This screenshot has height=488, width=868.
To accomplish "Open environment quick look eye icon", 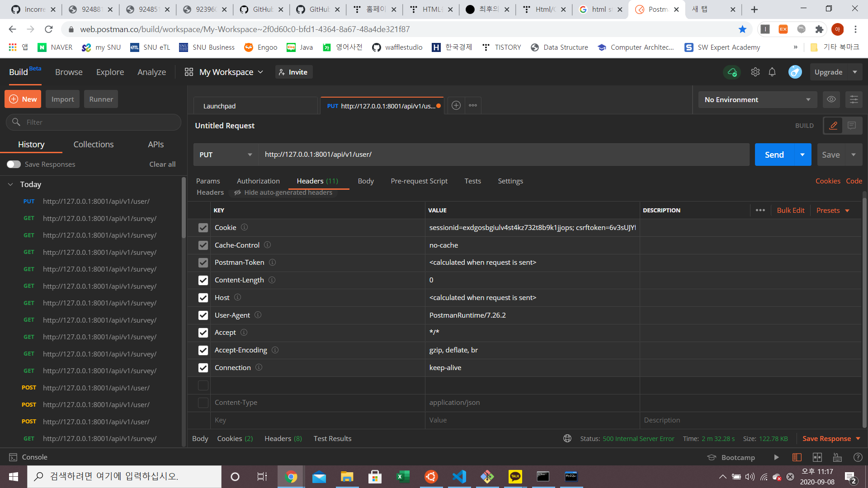I will click(x=831, y=99).
